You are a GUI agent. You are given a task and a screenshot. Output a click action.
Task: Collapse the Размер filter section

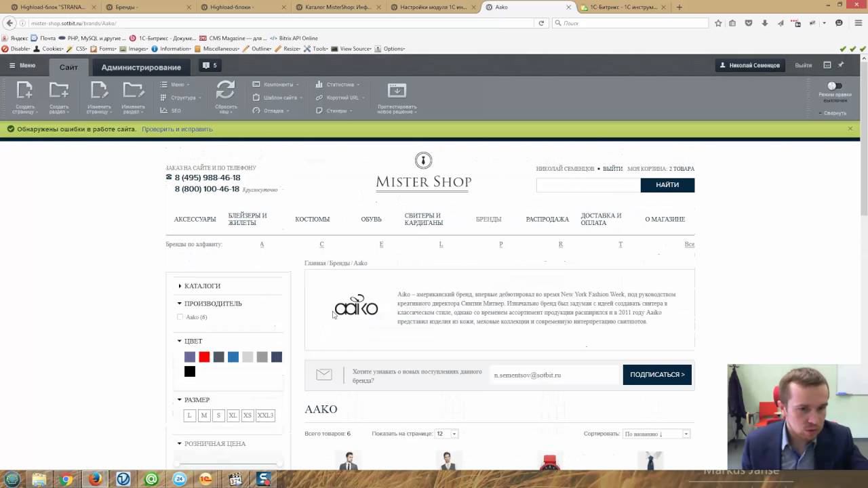193,400
